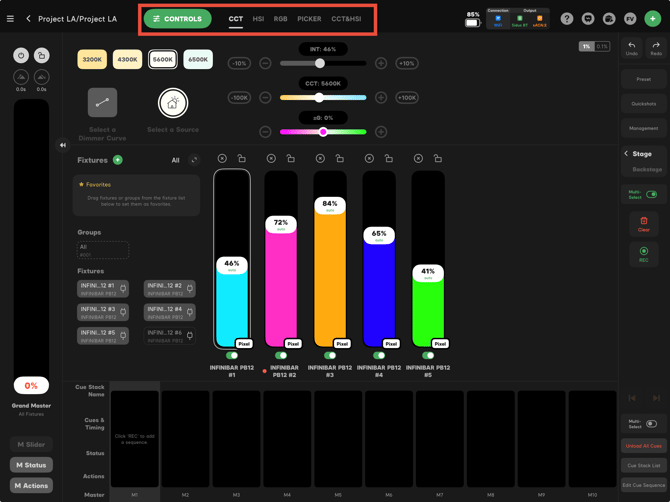Go back using Project LA chevron
The width and height of the screenshot is (670, 502).
pos(28,19)
